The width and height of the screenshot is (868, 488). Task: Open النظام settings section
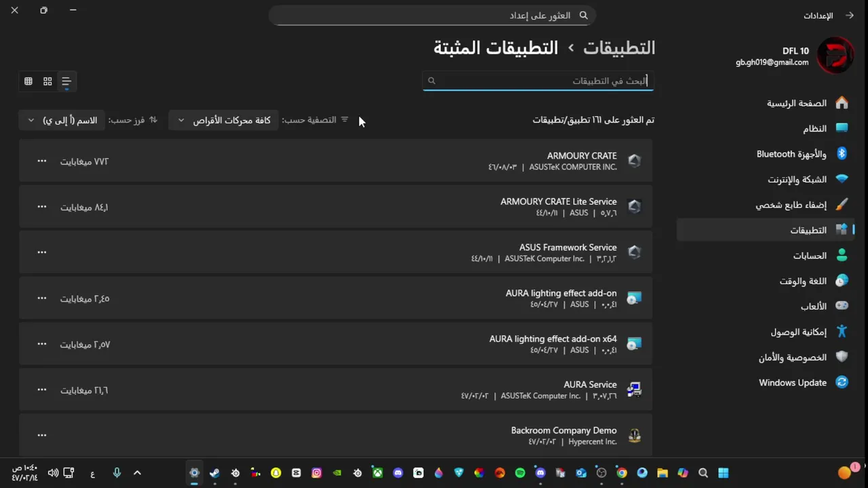766,129
